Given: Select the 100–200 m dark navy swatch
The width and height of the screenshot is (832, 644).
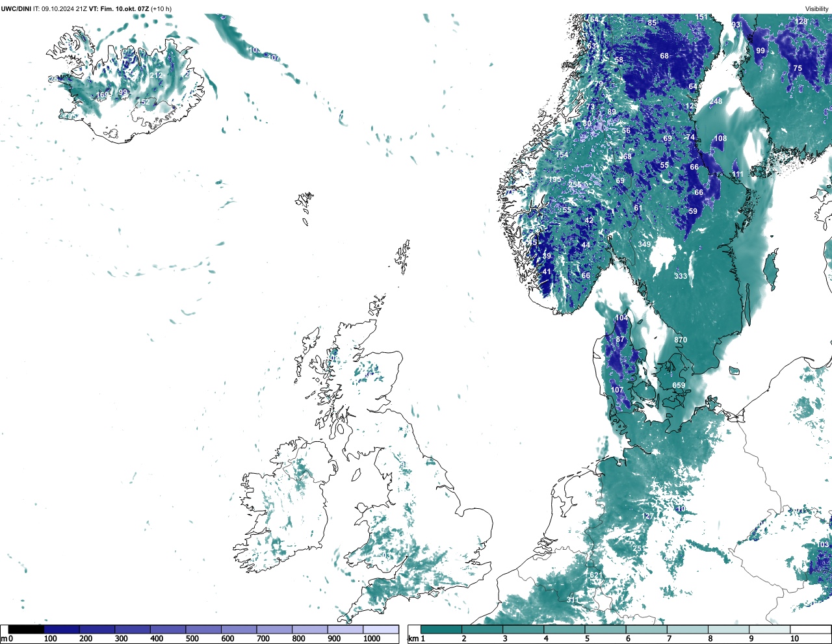Looking at the screenshot, I should tap(62, 629).
